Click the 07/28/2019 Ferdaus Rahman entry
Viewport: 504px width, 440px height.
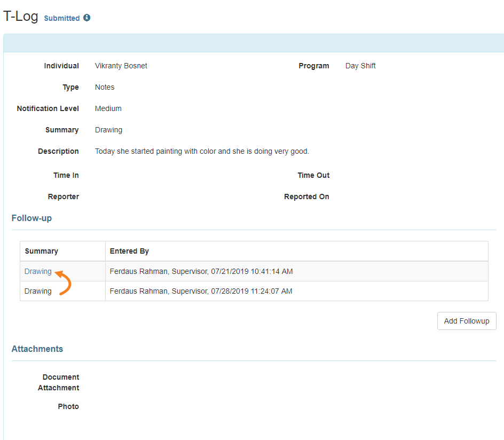pos(201,291)
